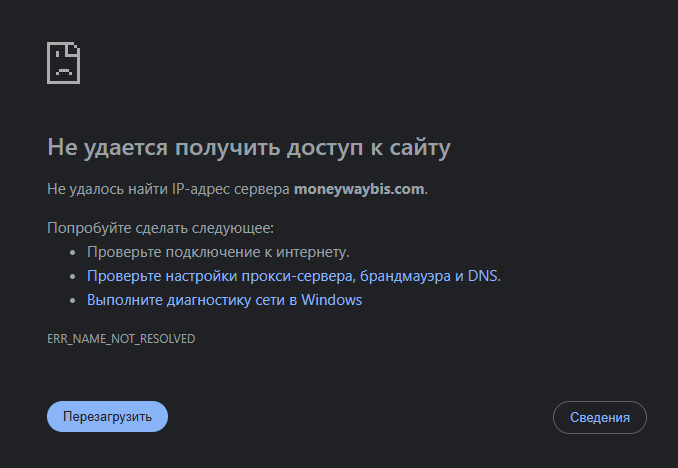Image resolution: width=678 pixels, height=468 pixels.
Task: Run Выполните диагностику сети в Windows link
Action: (224, 300)
